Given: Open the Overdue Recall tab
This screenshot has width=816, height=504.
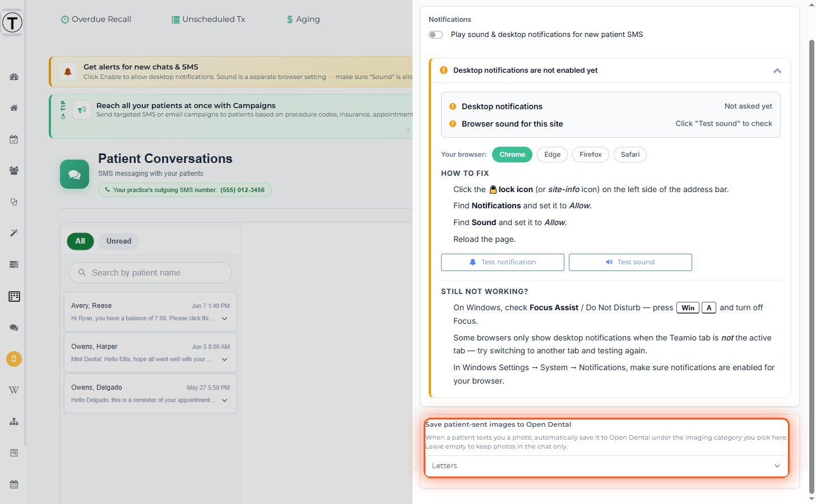Looking at the screenshot, I should (96, 19).
